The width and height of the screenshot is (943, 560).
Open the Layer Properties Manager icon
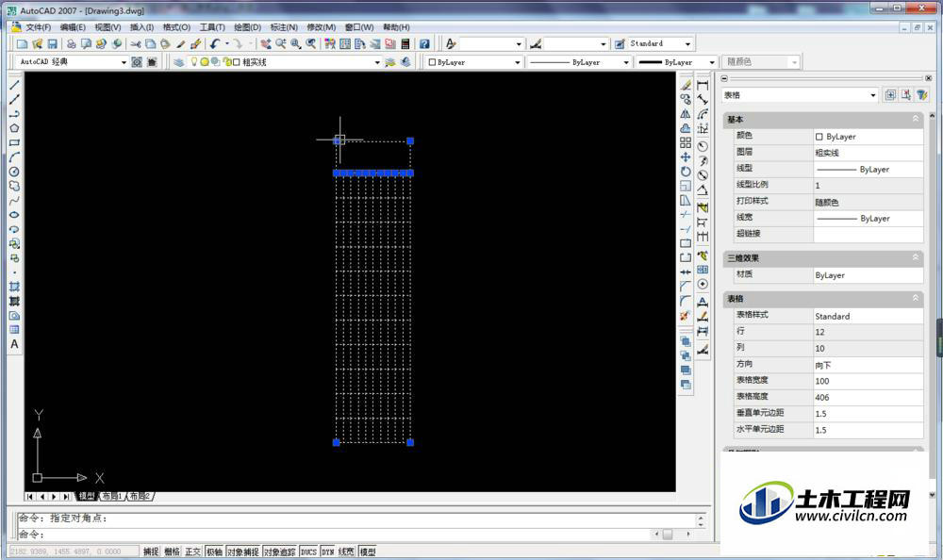pyautogui.click(x=178, y=62)
